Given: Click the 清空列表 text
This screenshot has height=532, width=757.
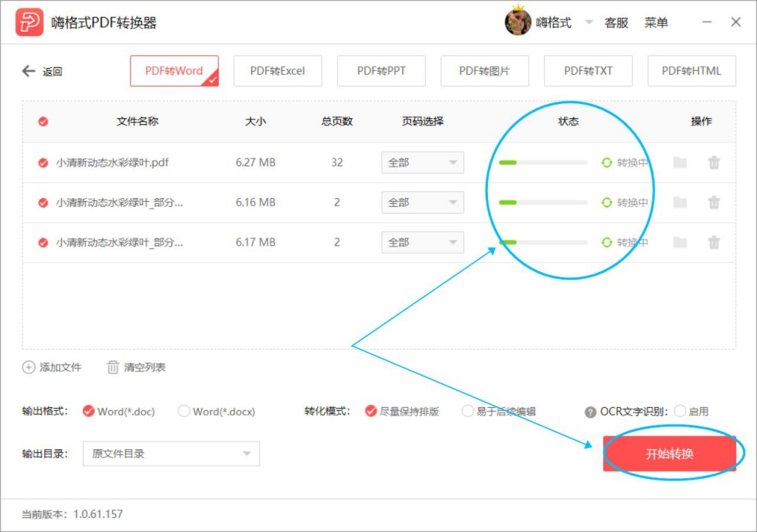Looking at the screenshot, I should 145,367.
